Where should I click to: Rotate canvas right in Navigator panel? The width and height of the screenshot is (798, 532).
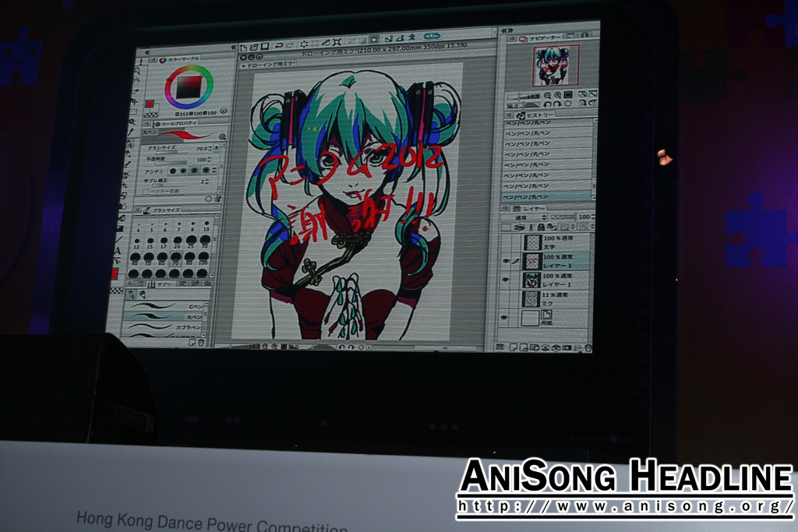[x=556, y=104]
